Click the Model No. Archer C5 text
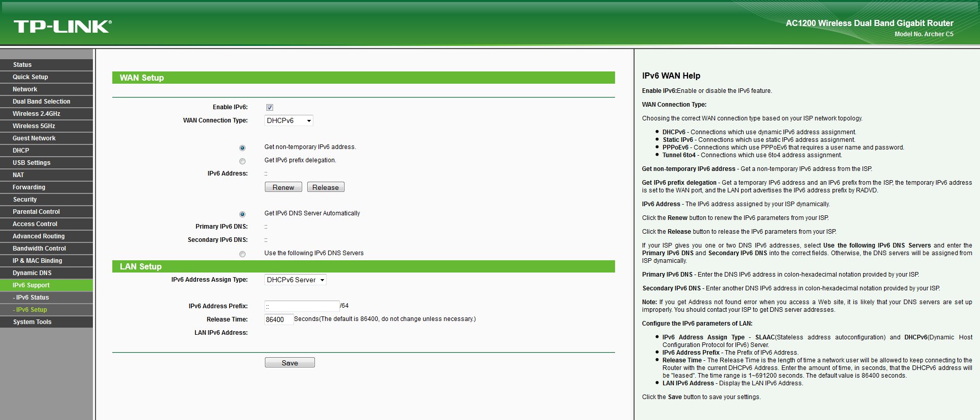 924,34
